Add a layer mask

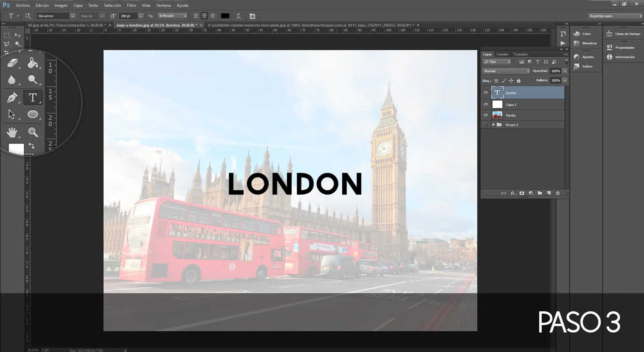pyautogui.click(x=522, y=193)
